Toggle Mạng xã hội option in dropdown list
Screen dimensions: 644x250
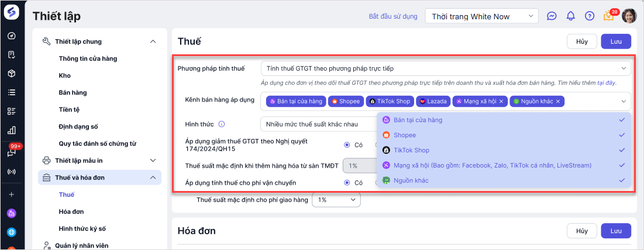(504, 165)
